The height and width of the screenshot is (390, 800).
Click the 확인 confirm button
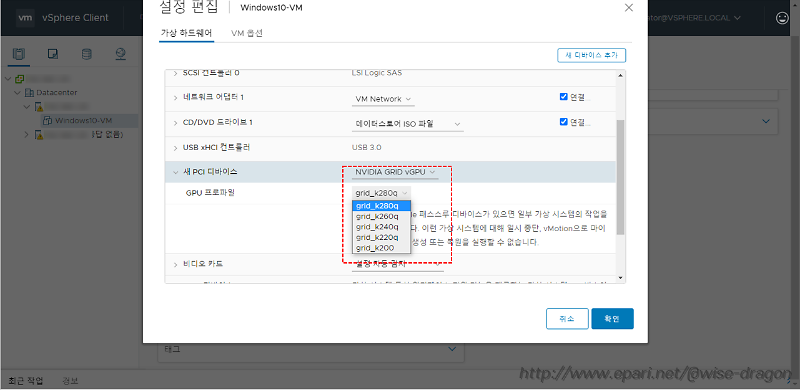click(x=612, y=319)
